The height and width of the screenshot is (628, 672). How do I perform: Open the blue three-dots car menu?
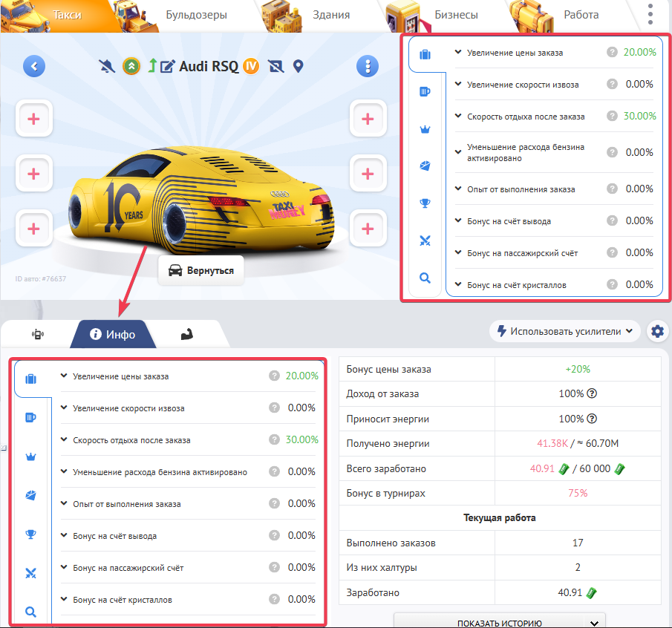coord(368,67)
